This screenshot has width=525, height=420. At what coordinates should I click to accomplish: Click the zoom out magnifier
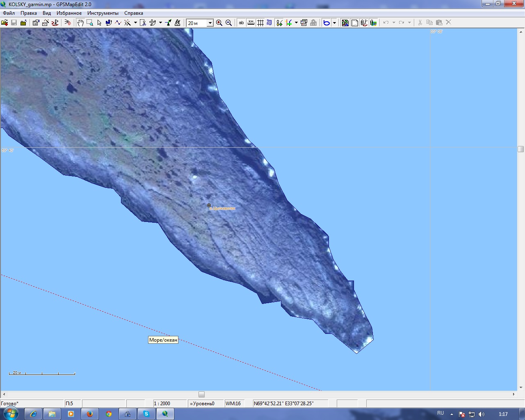228,23
